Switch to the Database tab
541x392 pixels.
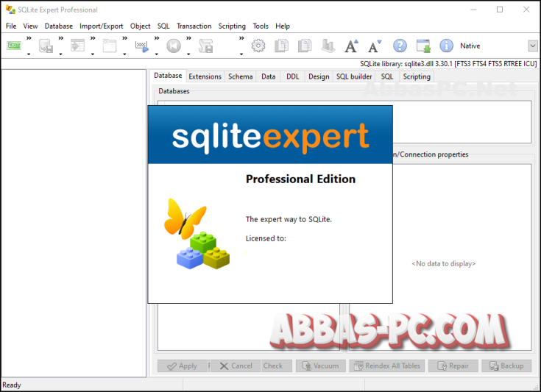tap(168, 76)
